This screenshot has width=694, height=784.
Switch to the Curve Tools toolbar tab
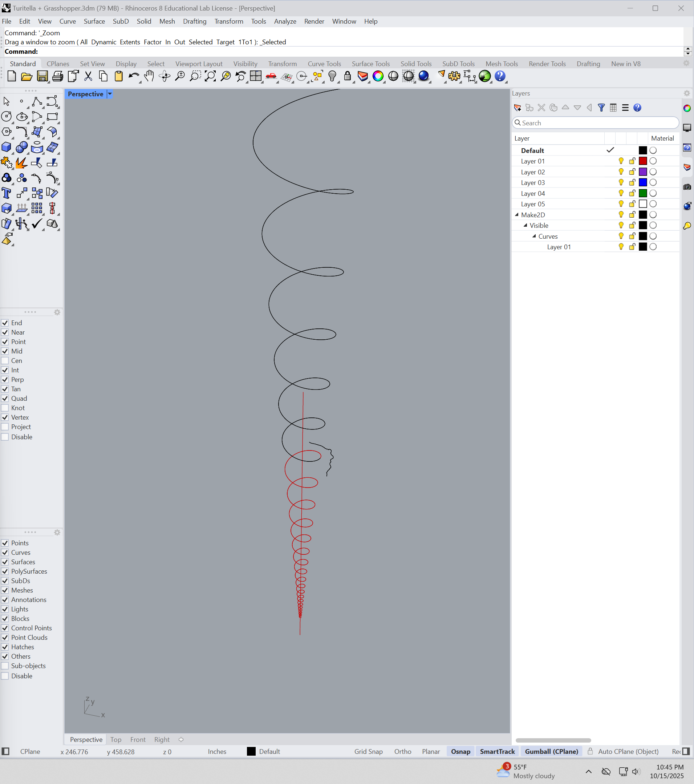click(x=324, y=64)
